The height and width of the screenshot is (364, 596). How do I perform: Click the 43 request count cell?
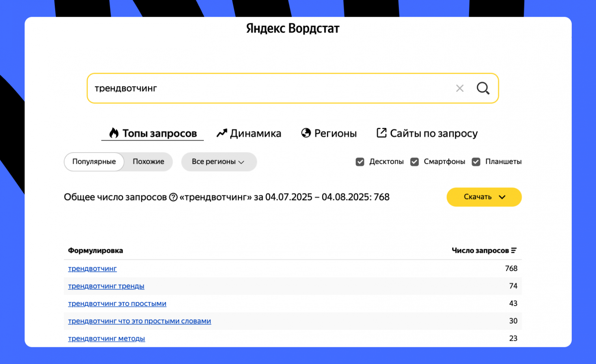[513, 303]
